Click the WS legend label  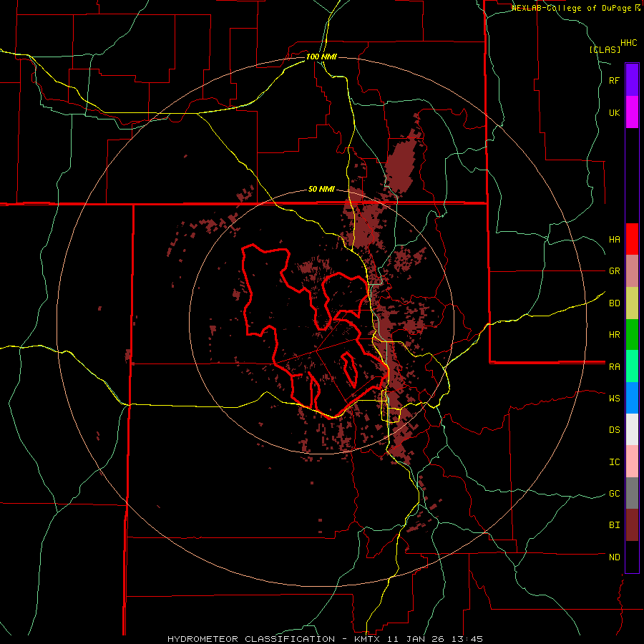pyautogui.click(x=615, y=399)
